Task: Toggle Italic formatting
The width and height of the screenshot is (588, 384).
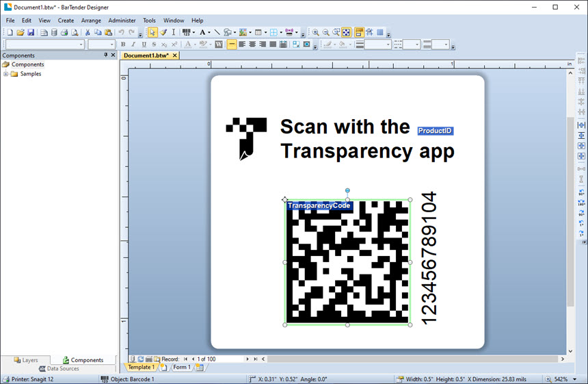Action: (x=133, y=44)
